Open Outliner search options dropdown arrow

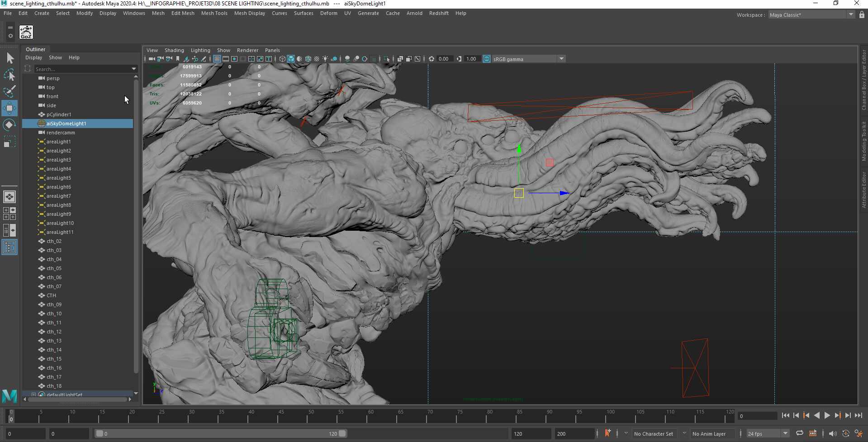[x=133, y=69]
